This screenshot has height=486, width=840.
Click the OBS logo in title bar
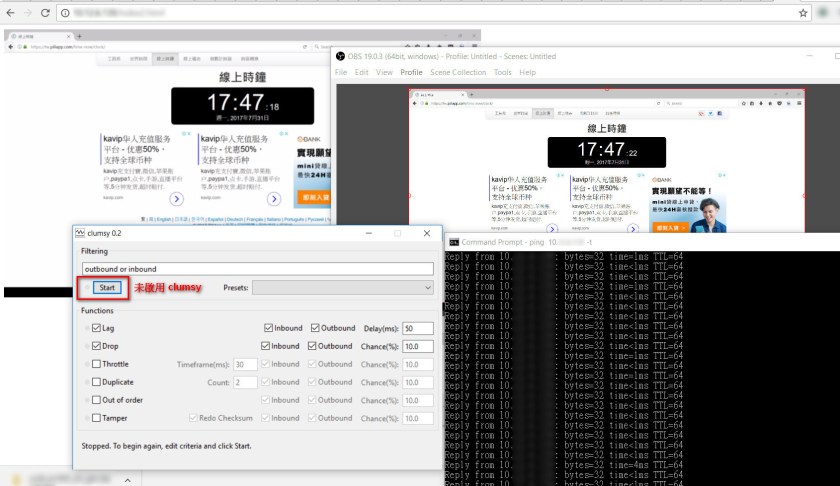(x=340, y=56)
